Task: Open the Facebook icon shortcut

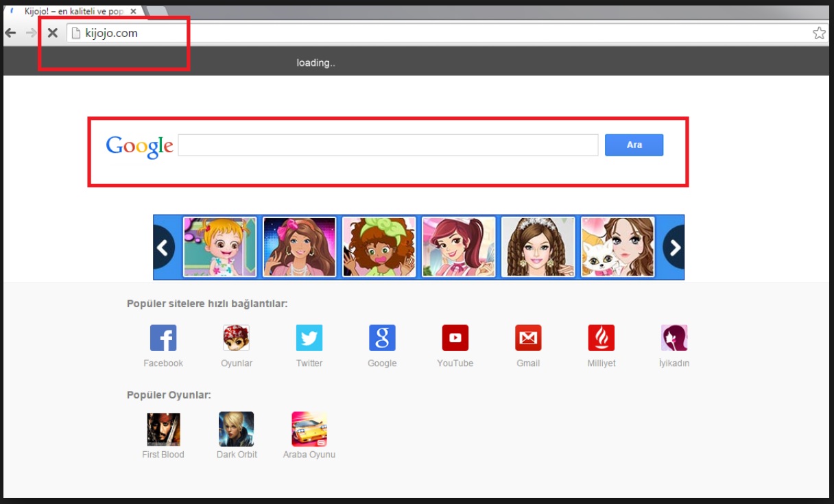Action: coord(163,337)
